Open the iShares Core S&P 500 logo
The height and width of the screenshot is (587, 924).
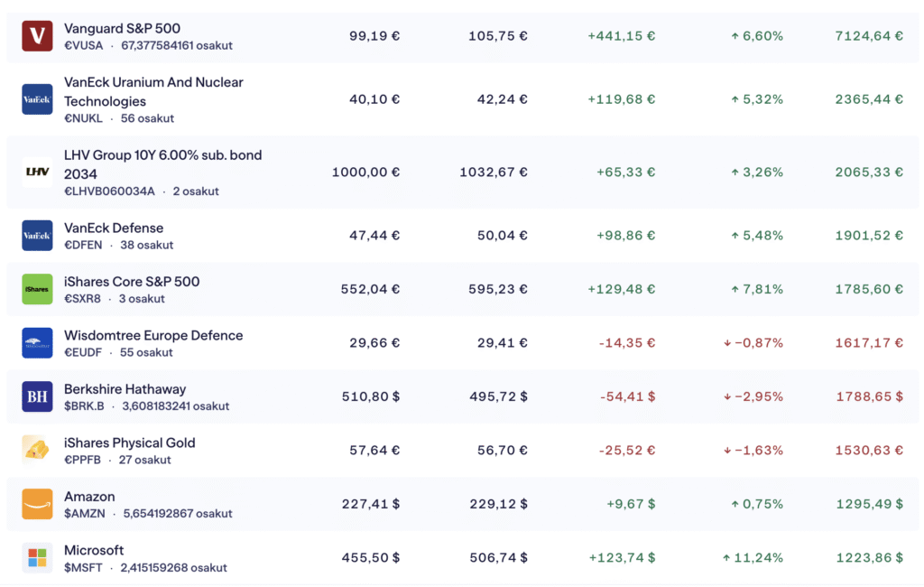[x=37, y=289]
